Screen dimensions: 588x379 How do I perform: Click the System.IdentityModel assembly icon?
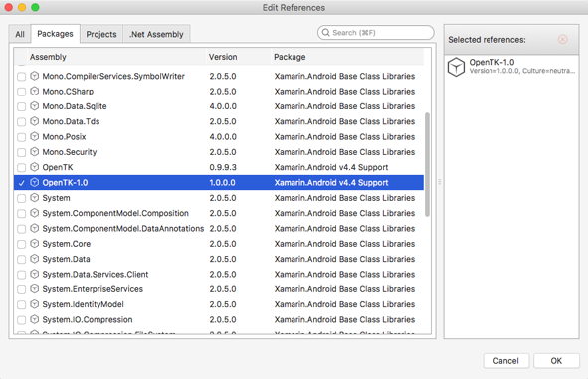pyautogui.click(x=35, y=304)
